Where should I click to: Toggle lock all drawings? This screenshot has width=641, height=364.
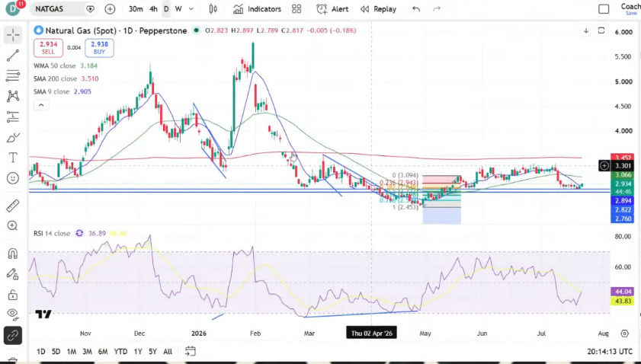[x=13, y=294]
